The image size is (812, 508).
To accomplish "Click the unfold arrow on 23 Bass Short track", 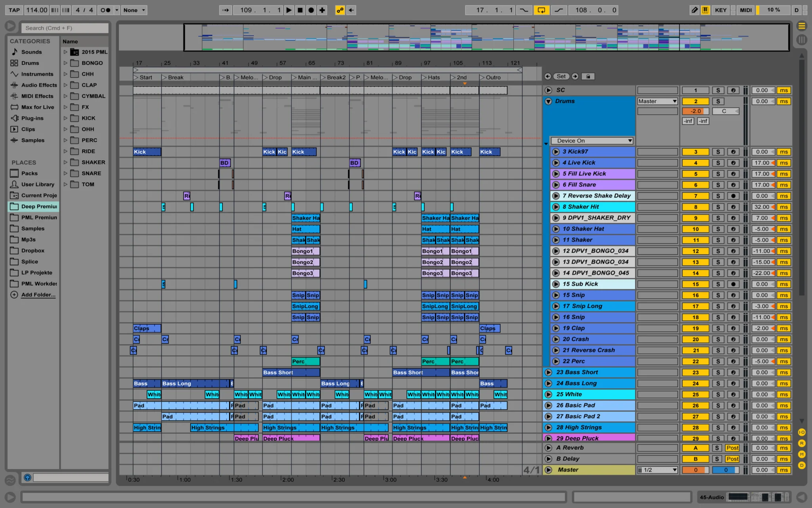I will pyautogui.click(x=548, y=372).
